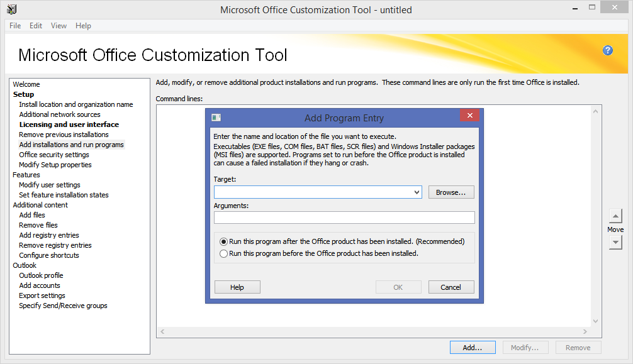Screen dimensions: 633x364
Task: Select run program after Office is installed
Action: (x=224, y=241)
